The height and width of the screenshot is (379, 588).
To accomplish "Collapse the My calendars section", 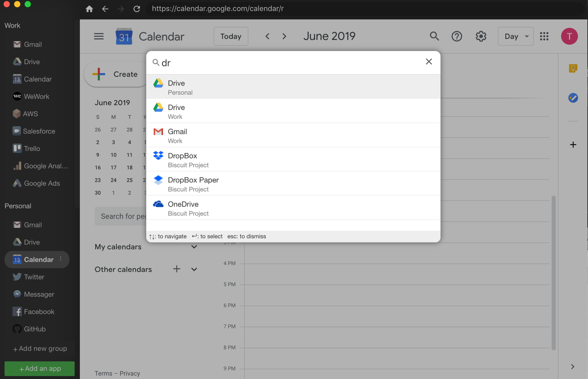I will 194,246.
